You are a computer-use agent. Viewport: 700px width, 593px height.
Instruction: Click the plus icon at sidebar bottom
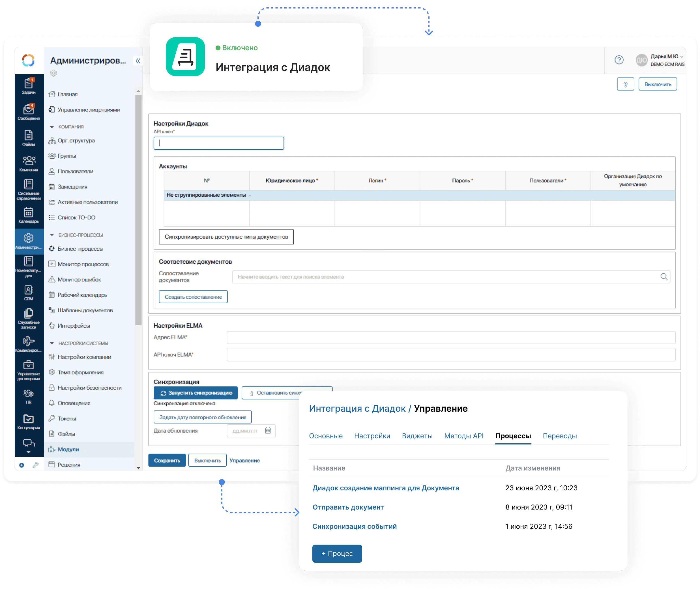(x=22, y=465)
